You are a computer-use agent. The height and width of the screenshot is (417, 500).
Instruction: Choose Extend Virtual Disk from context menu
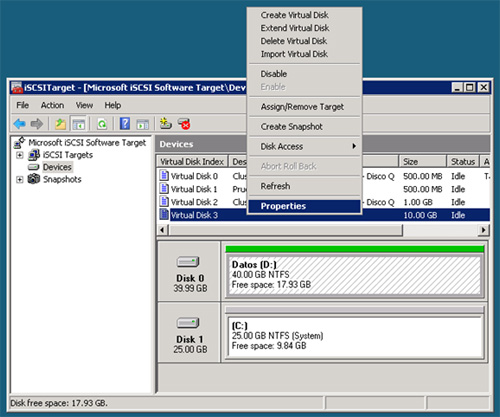[x=295, y=28]
